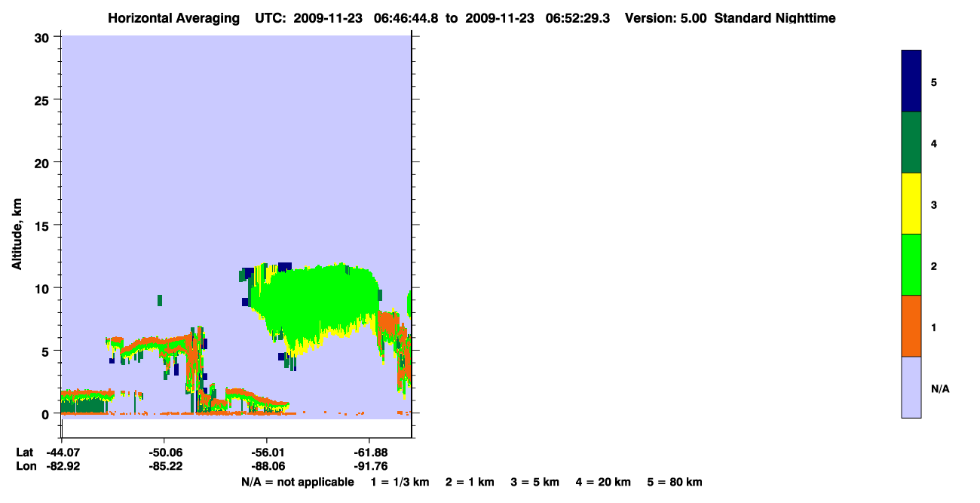
Task: Click the orange colorbar segment labeled 1
Action: [911, 326]
